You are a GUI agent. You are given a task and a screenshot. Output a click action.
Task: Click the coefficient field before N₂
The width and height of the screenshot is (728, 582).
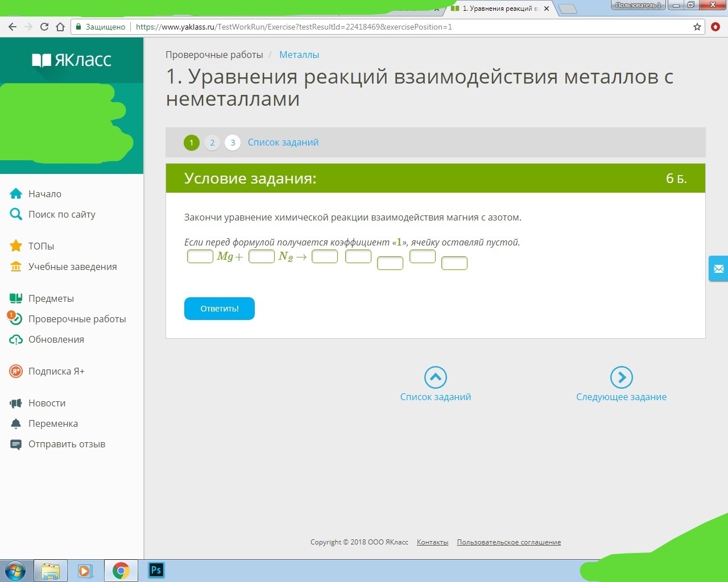pos(262,256)
